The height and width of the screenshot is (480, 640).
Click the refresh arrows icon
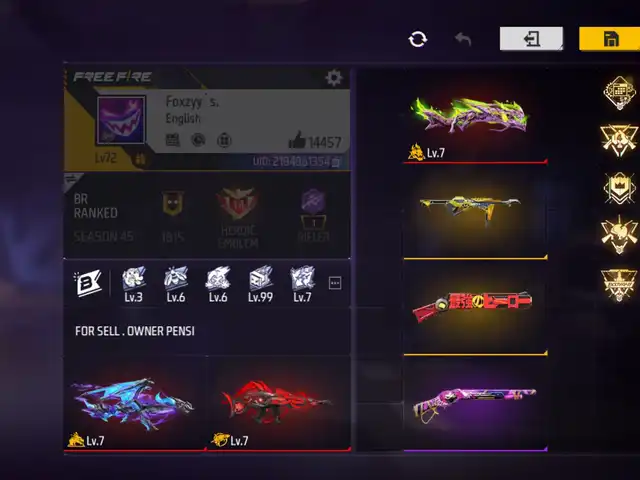418,39
